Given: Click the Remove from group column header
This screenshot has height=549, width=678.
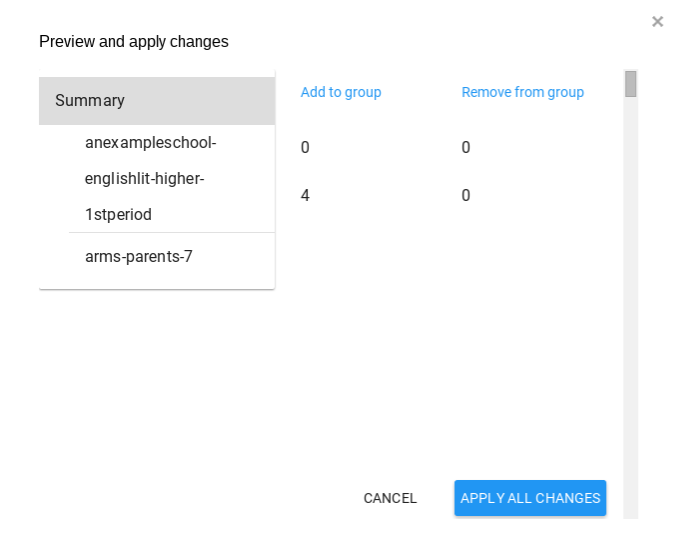Looking at the screenshot, I should (x=522, y=93).
